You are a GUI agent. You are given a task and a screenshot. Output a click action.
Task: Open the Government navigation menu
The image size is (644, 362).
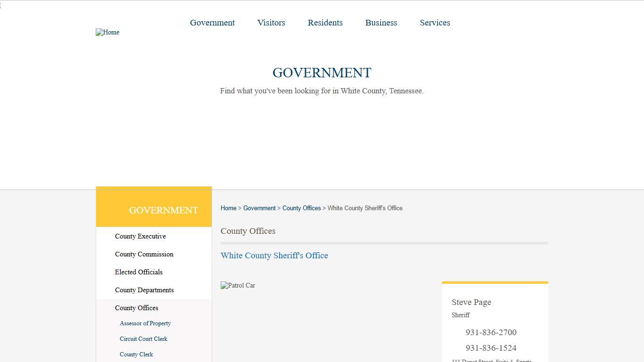pyautogui.click(x=212, y=22)
